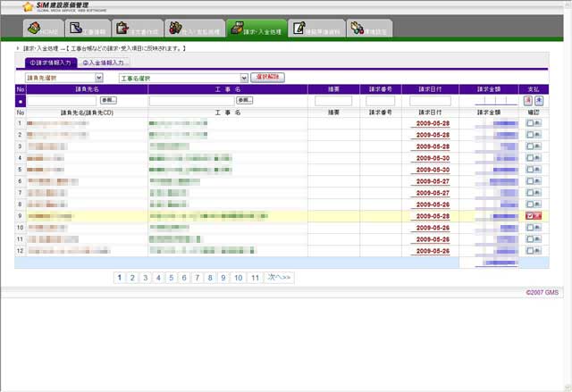Check the payment checkbox in row 1
Image resolution: width=572 pixels, height=392 pixels.
click(531, 122)
